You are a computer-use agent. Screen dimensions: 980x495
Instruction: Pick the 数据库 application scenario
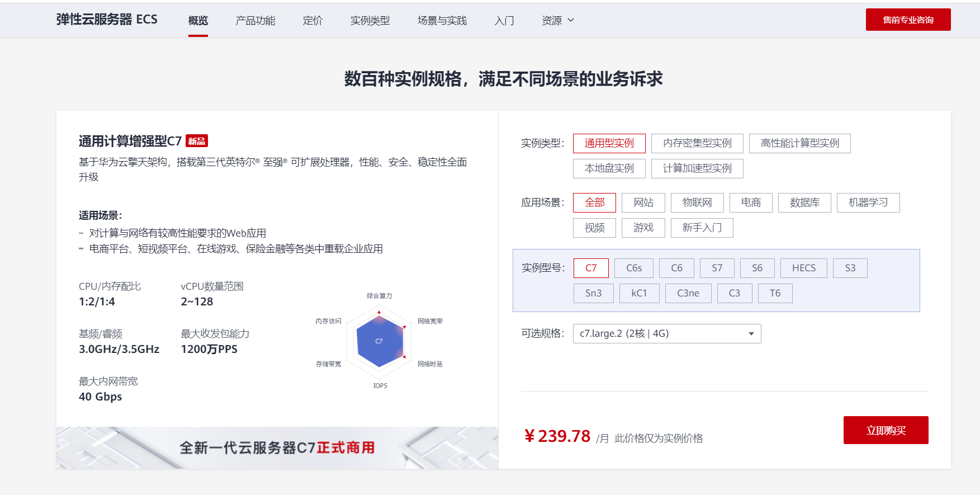pos(804,202)
